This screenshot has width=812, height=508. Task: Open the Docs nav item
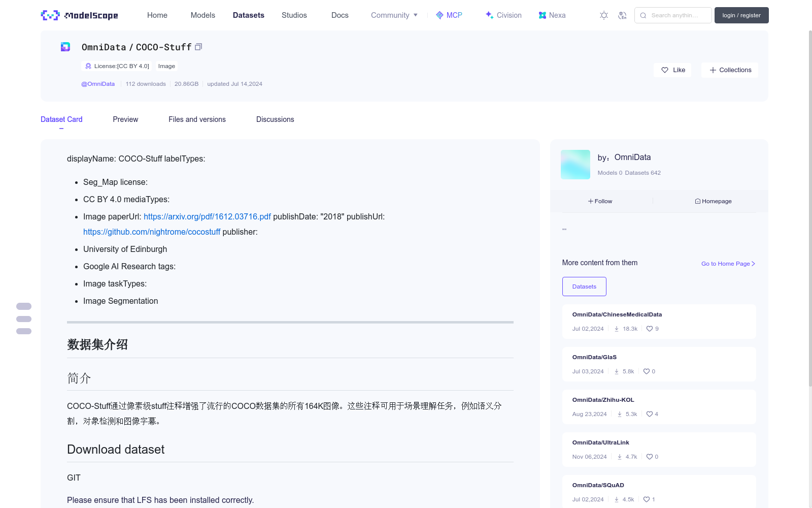(x=340, y=15)
